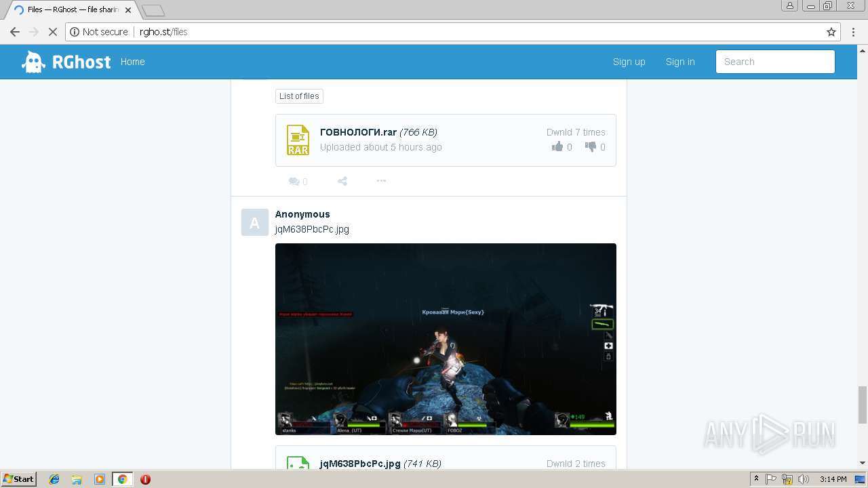The height and width of the screenshot is (488, 868).
Task: Click the network tray icon
Action: point(787,479)
